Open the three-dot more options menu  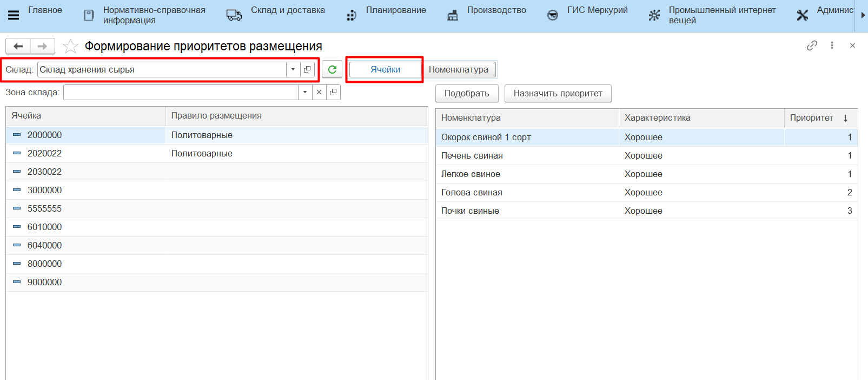tap(832, 46)
